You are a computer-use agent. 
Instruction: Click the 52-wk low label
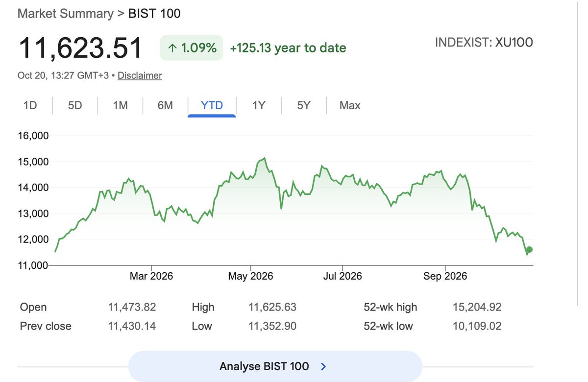click(x=389, y=326)
